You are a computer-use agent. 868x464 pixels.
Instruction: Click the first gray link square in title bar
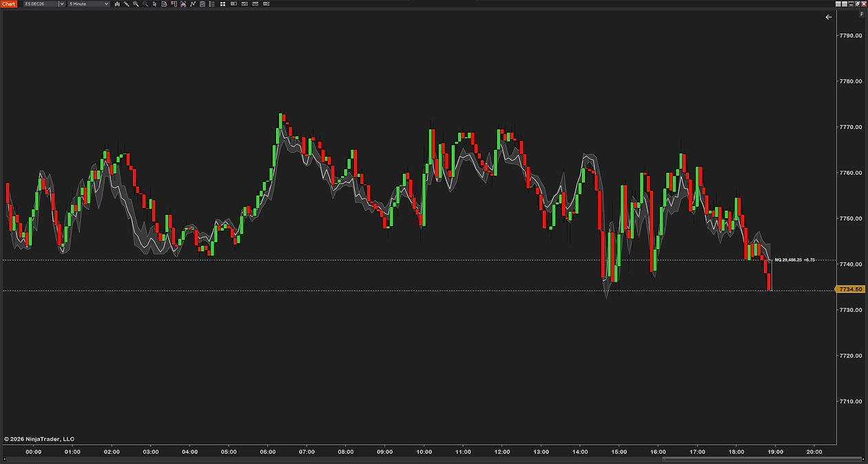point(838,4)
